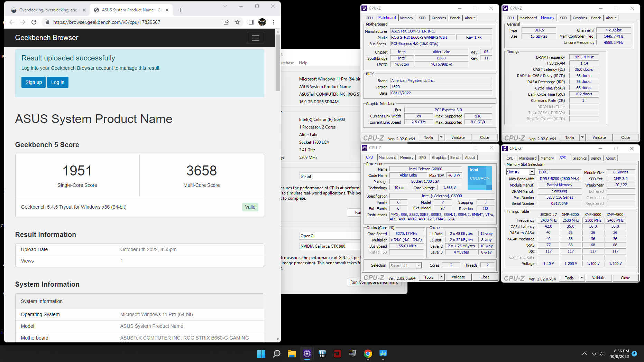Click Tools button in the CPU CPU-Z window
The height and width of the screenshot is (362, 644).
point(429,277)
